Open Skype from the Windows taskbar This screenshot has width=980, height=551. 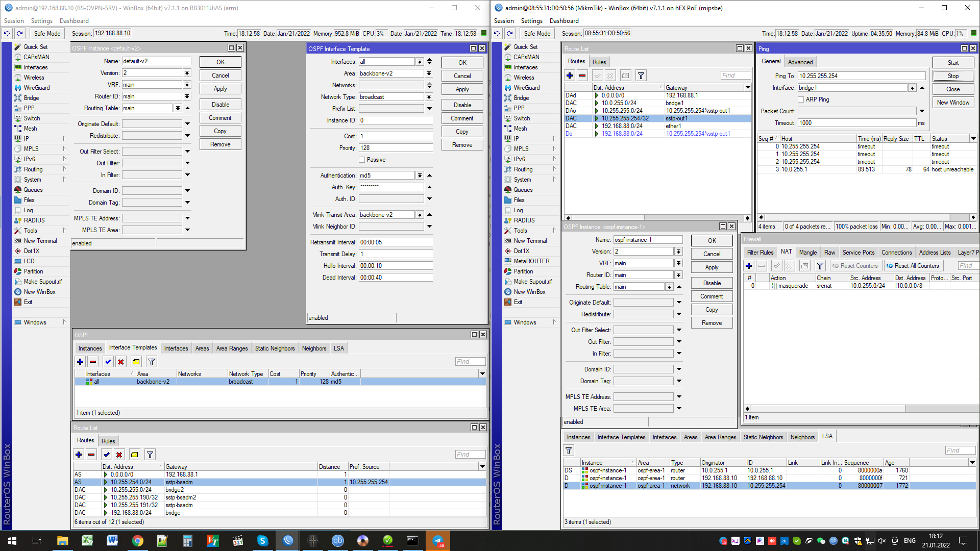point(263,541)
